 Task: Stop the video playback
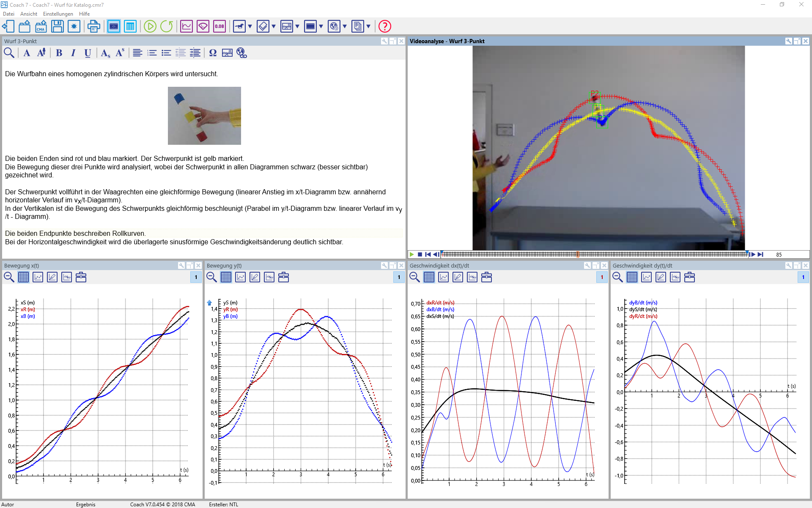pyautogui.click(x=420, y=254)
